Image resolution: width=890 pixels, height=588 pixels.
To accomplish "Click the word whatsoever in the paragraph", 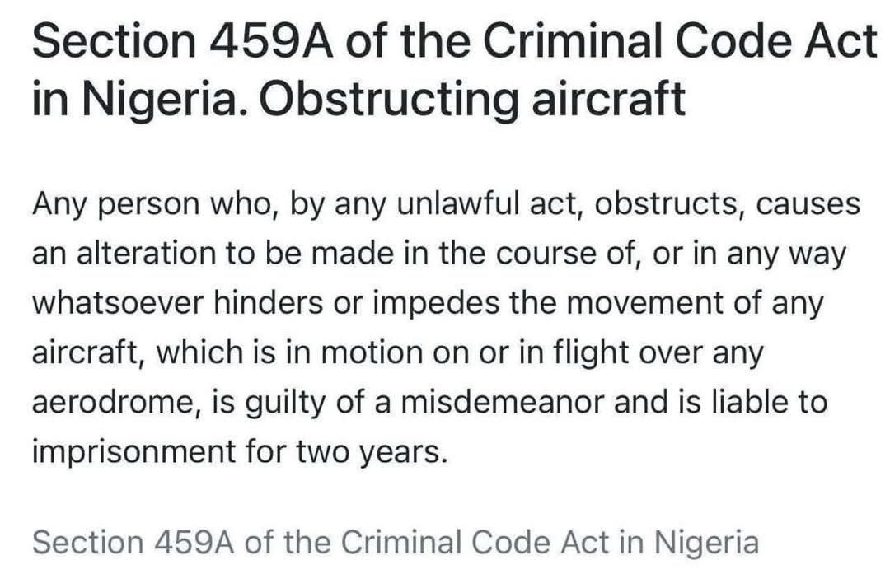I will (x=118, y=303).
